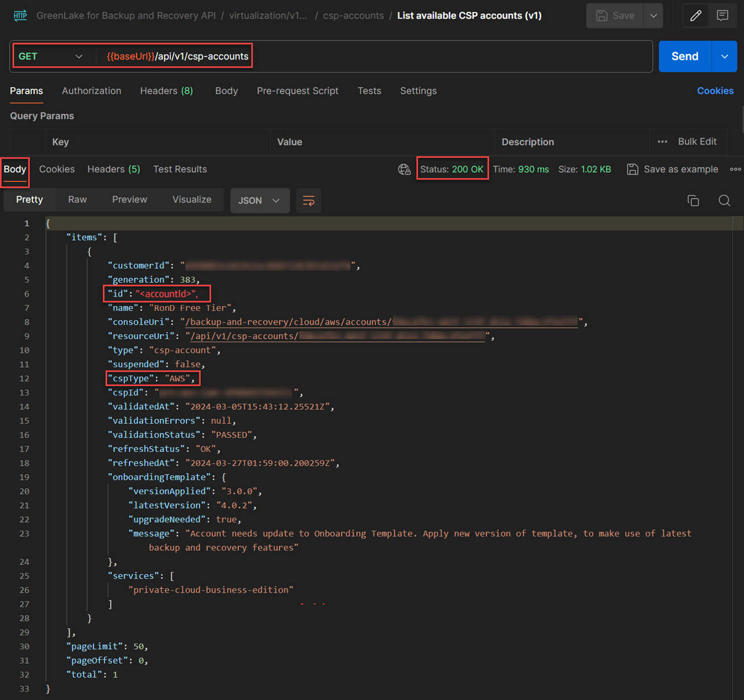Switch to Visualize view
This screenshot has height=700, width=744.
tap(192, 199)
